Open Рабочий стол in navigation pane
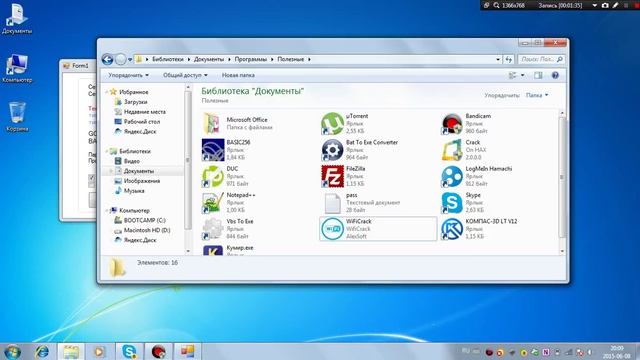The height and width of the screenshot is (360, 640). click(142, 122)
